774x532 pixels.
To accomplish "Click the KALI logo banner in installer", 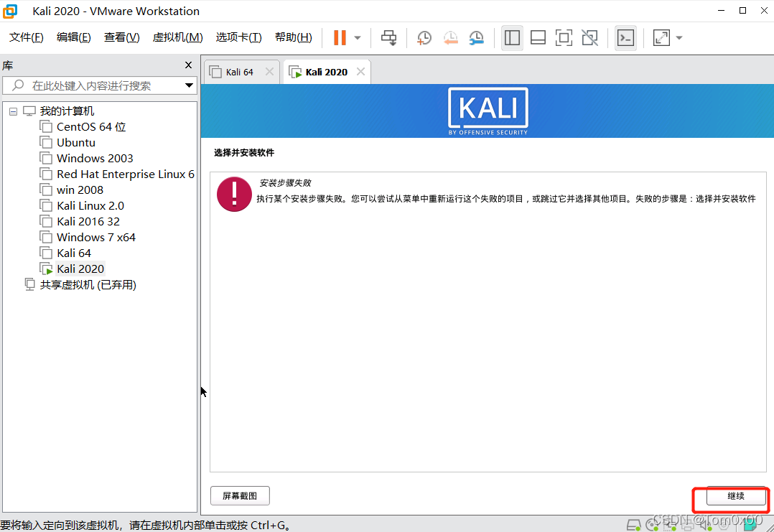I will (x=488, y=111).
